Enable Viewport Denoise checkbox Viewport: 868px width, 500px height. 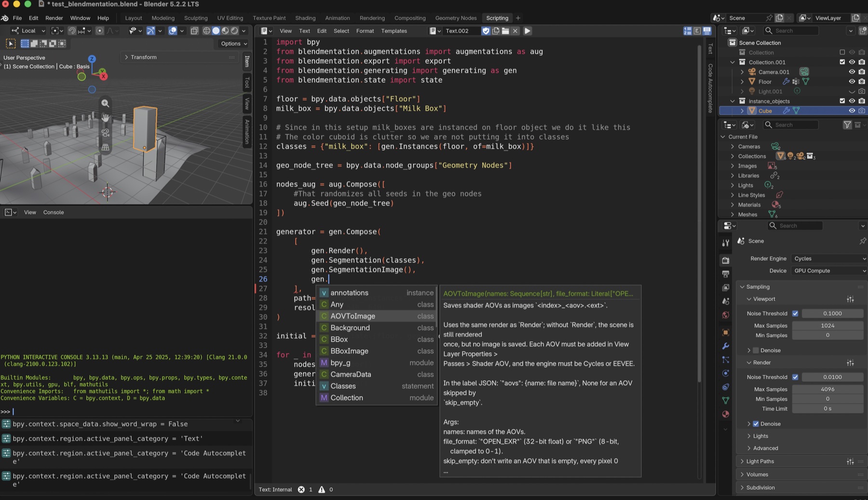pos(756,350)
